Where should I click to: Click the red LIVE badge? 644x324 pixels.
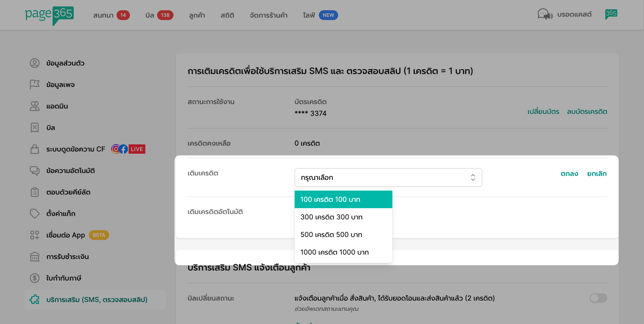pos(137,149)
